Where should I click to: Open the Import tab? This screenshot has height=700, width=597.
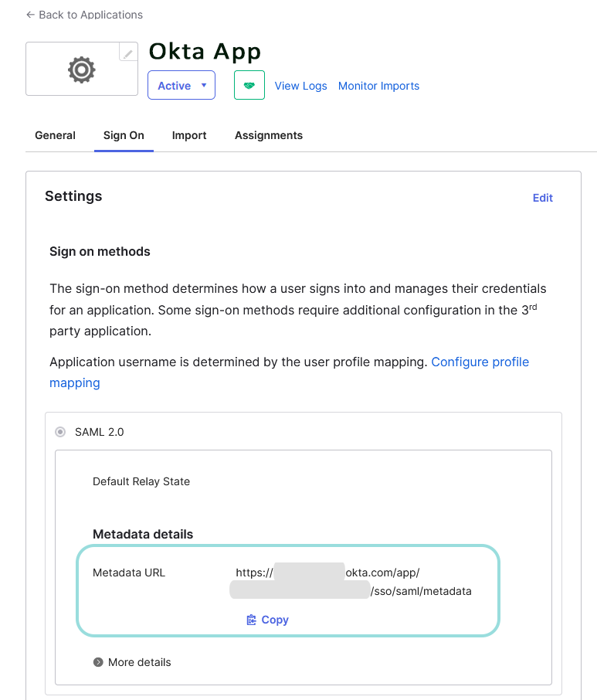point(189,135)
